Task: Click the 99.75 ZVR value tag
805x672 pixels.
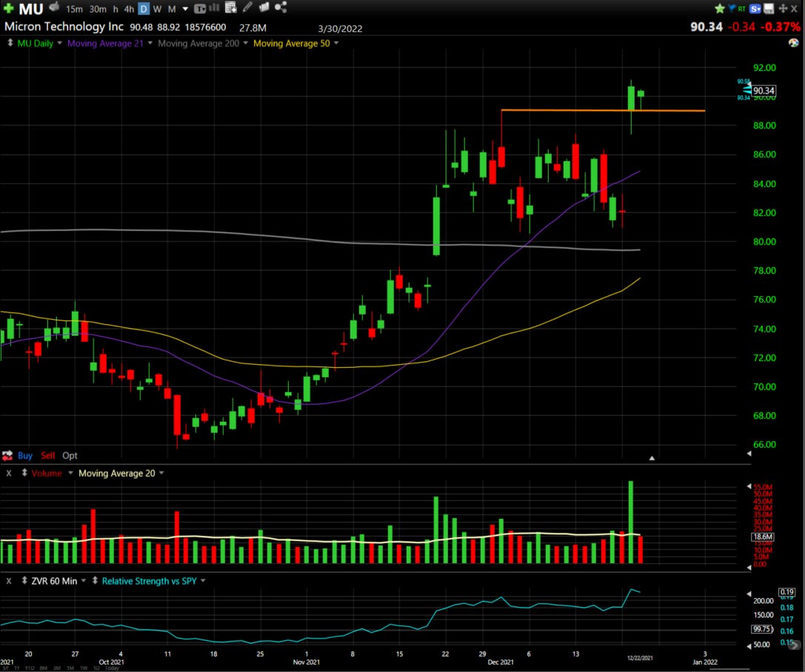Action: (762, 629)
